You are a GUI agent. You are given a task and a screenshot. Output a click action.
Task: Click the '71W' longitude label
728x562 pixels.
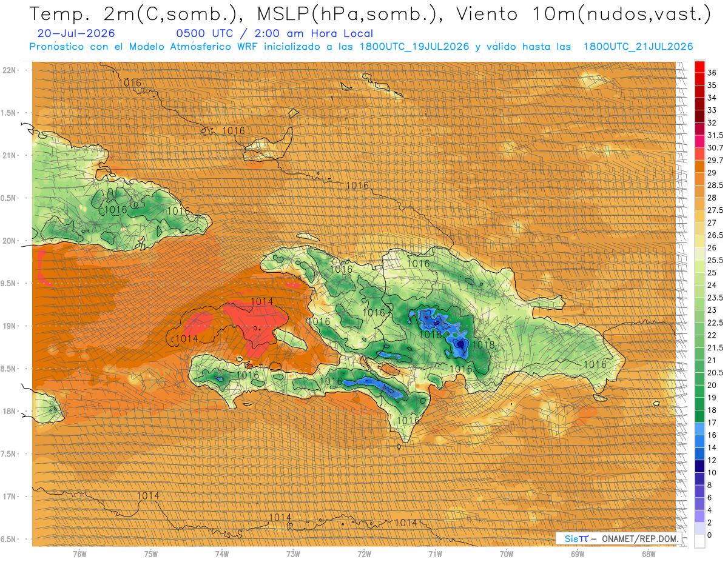click(435, 554)
